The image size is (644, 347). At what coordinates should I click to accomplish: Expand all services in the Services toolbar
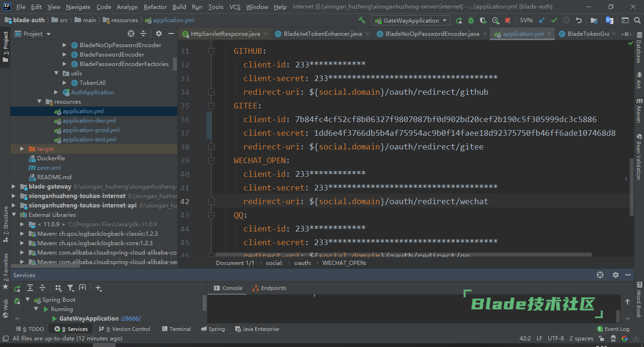[x=30, y=288]
